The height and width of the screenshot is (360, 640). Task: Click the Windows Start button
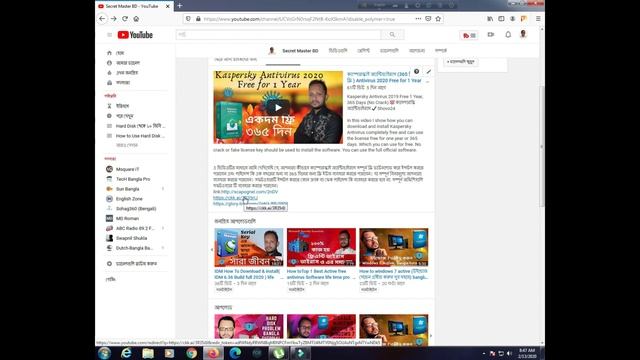[104, 353]
